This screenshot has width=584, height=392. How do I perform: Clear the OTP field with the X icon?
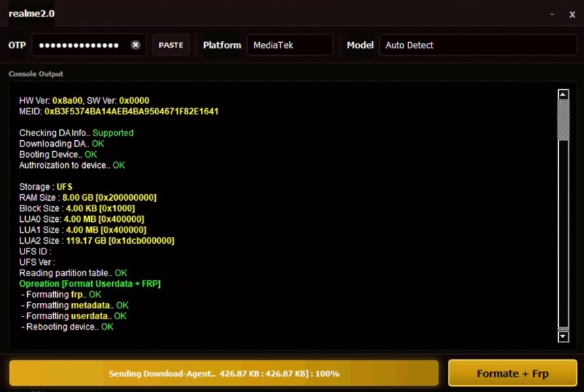click(135, 45)
